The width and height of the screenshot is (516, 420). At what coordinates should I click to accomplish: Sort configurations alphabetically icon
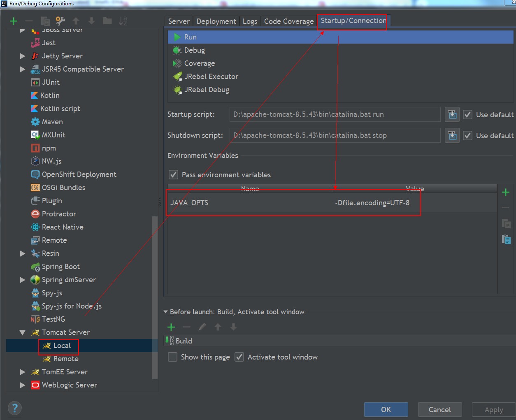click(x=123, y=21)
